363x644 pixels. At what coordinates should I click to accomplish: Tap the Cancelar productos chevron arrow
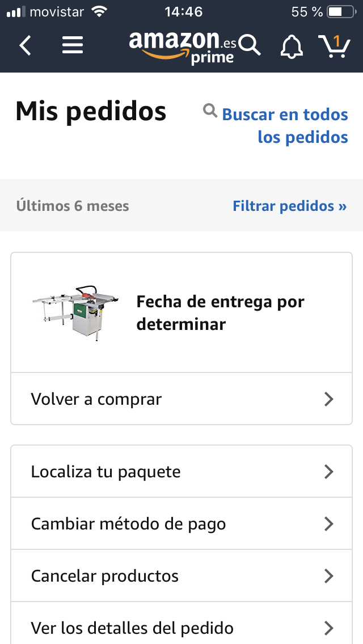328,576
